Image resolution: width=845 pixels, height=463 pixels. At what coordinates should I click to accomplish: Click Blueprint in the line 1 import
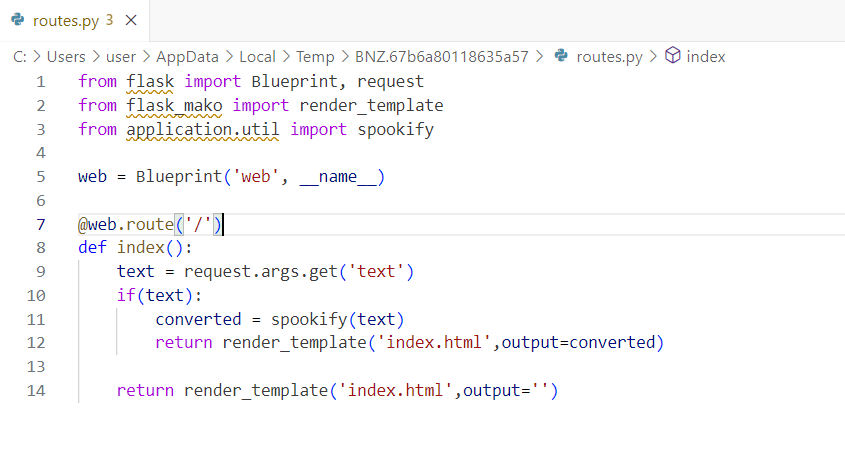[295, 82]
